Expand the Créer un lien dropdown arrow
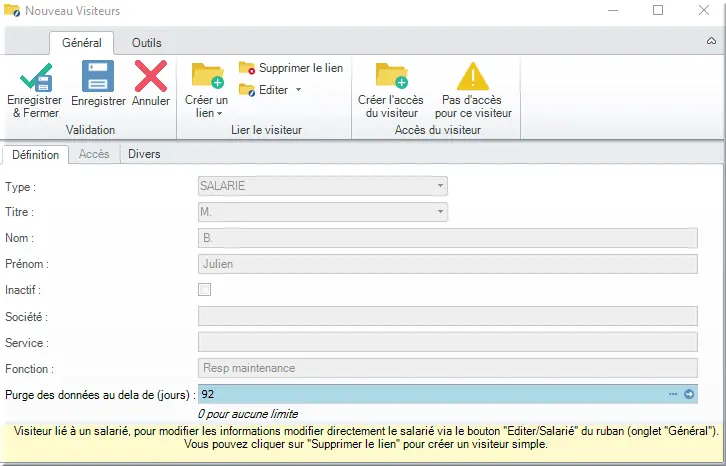 219,113
